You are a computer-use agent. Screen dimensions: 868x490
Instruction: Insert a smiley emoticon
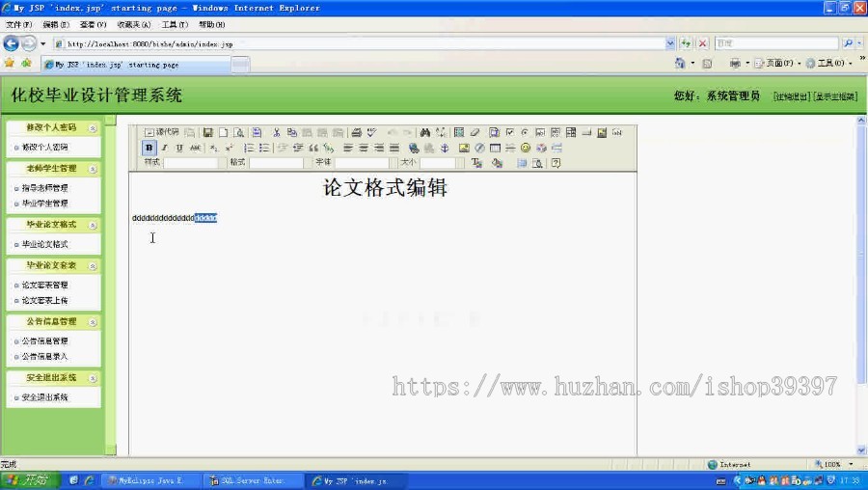point(526,148)
